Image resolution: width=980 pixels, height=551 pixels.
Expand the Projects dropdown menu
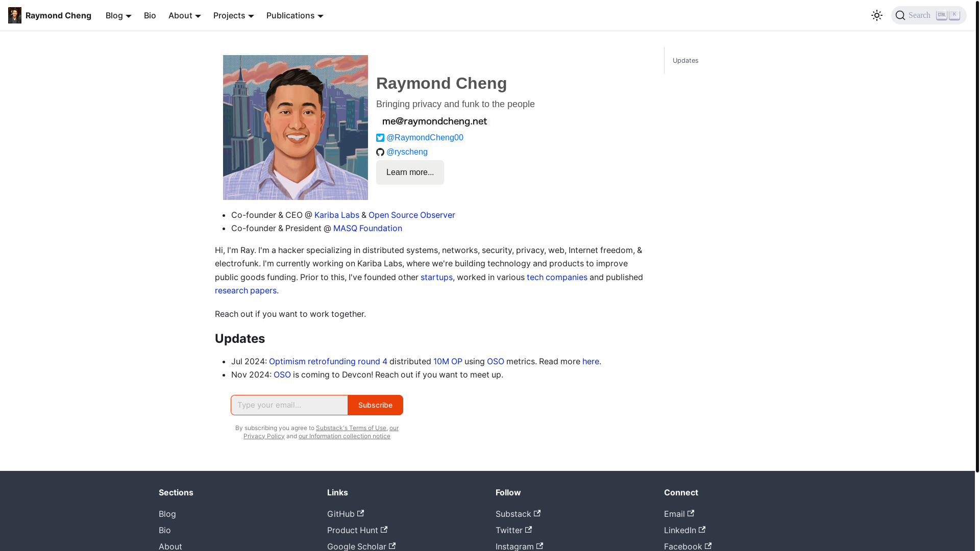coord(233,15)
